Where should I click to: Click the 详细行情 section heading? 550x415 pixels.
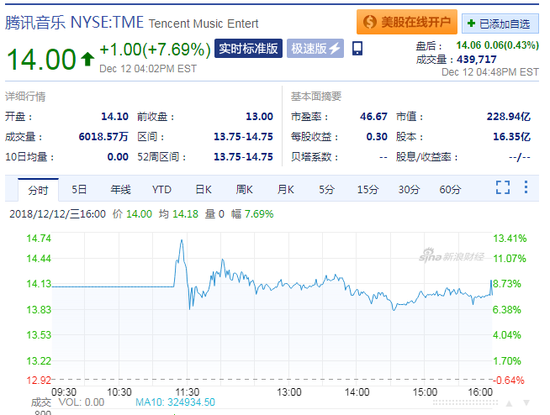click(x=25, y=96)
